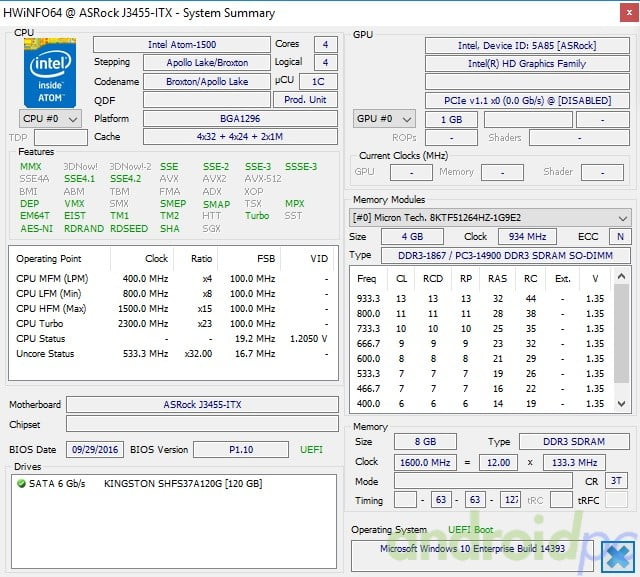Click the SSE4.2 feature label
640x577 pixels.
[x=126, y=179]
